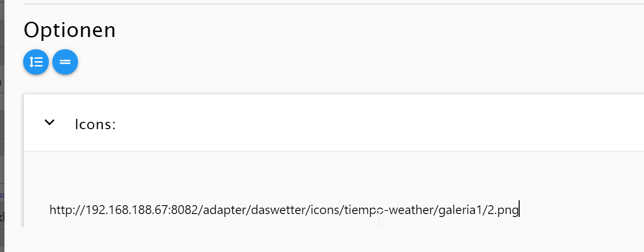Place cursor after "2.png" in the URL
The width and height of the screenshot is (644, 252).
(519, 211)
